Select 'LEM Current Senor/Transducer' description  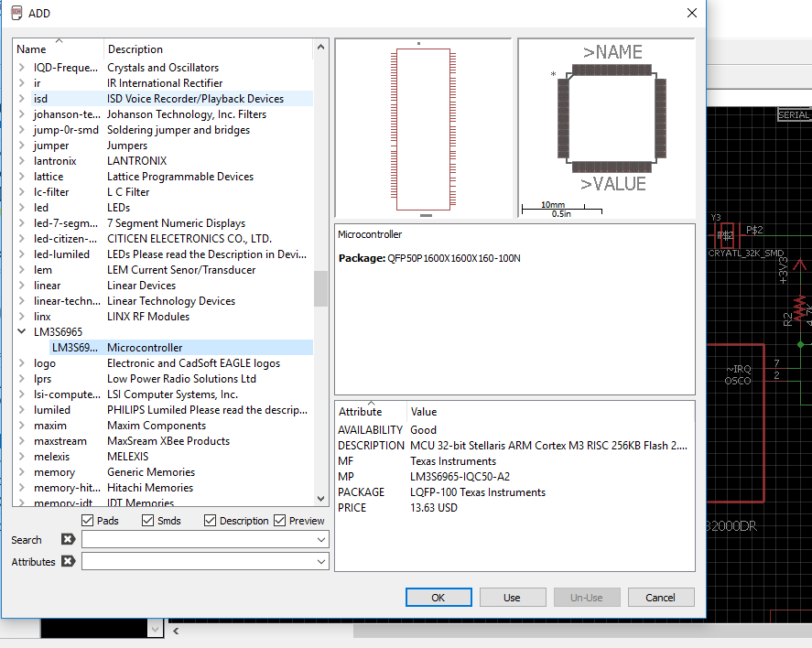pos(181,270)
